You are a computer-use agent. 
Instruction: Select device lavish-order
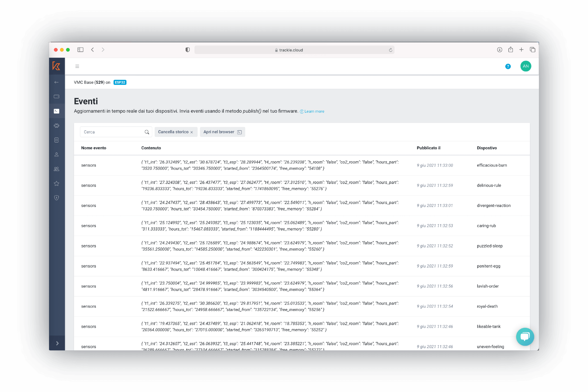click(x=488, y=286)
